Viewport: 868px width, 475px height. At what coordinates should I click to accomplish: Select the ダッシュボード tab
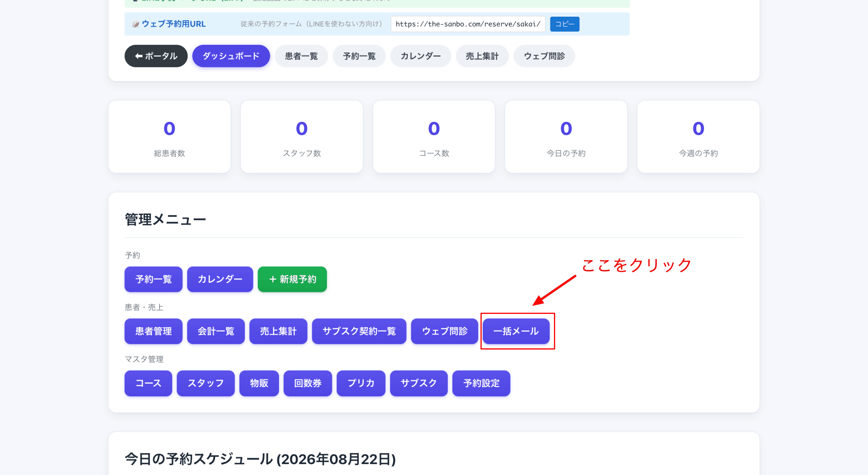pos(231,56)
